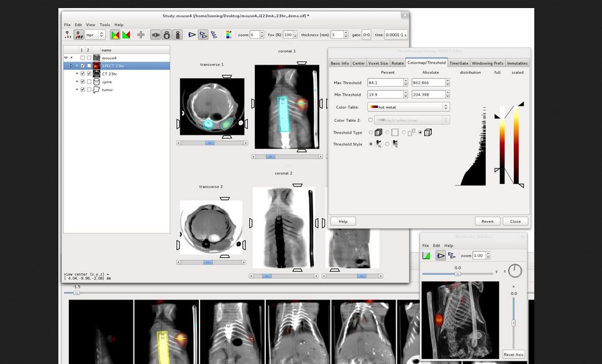Viewport: 602px width, 364px height.
Task: Select per-slice threshold type radio button
Action: 370,132
